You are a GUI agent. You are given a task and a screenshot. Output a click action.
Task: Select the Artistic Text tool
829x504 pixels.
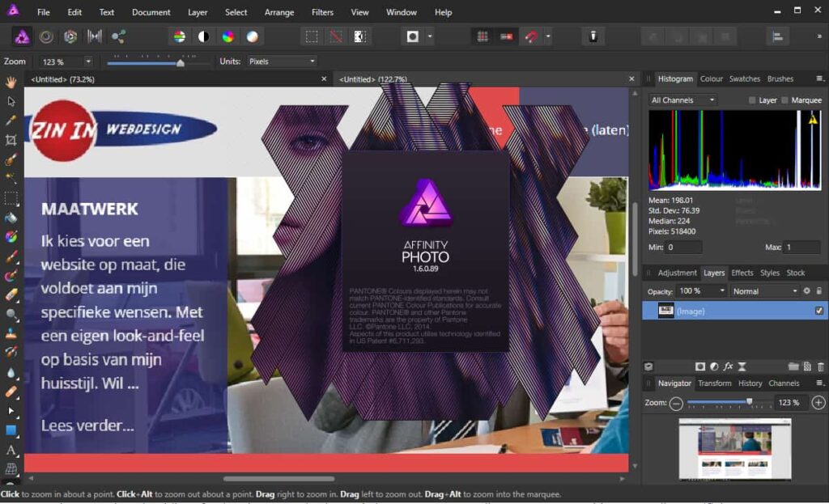11,450
